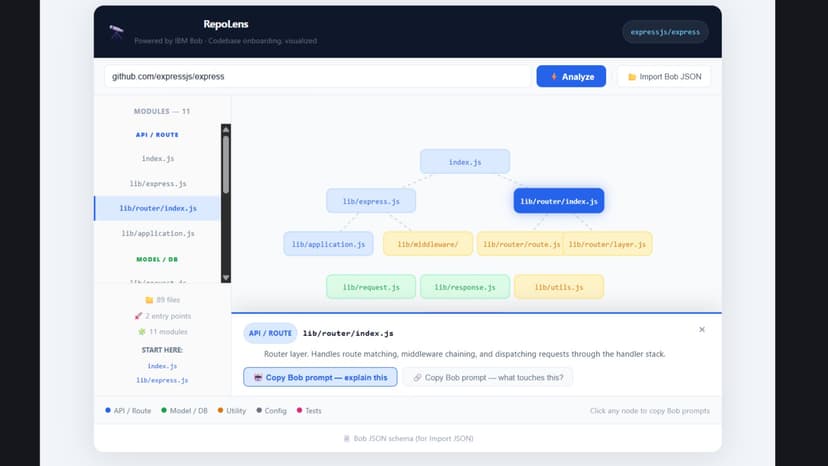The width and height of the screenshot is (828, 466).
Task: Click the repository URL input field
Action: point(317,77)
